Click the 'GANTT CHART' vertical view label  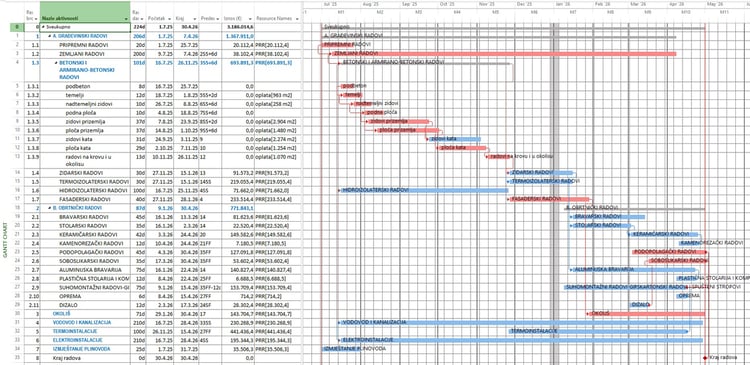point(5,240)
